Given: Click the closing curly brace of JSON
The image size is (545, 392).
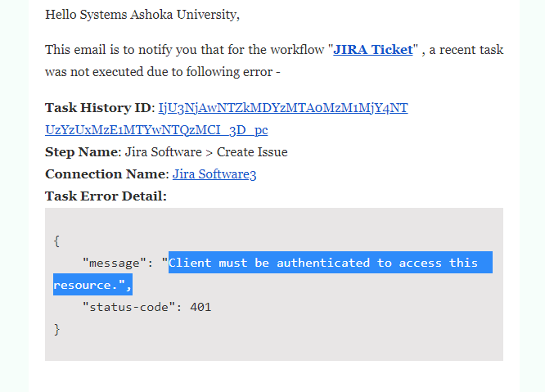Looking at the screenshot, I should pyautogui.click(x=56, y=329).
